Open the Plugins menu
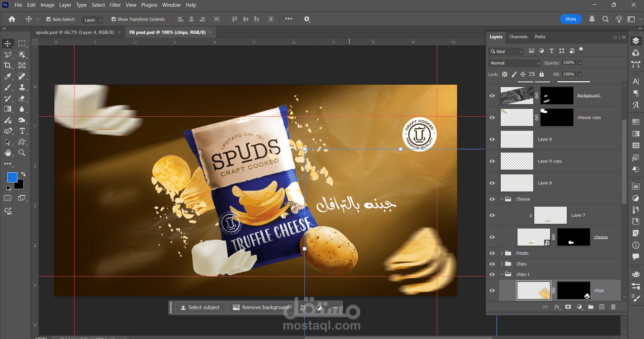Image resolution: width=644 pixels, height=339 pixels. tap(149, 5)
